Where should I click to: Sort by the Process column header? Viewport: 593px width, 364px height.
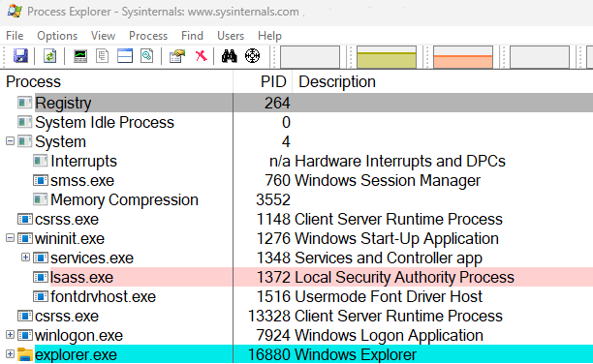pyautogui.click(x=116, y=81)
